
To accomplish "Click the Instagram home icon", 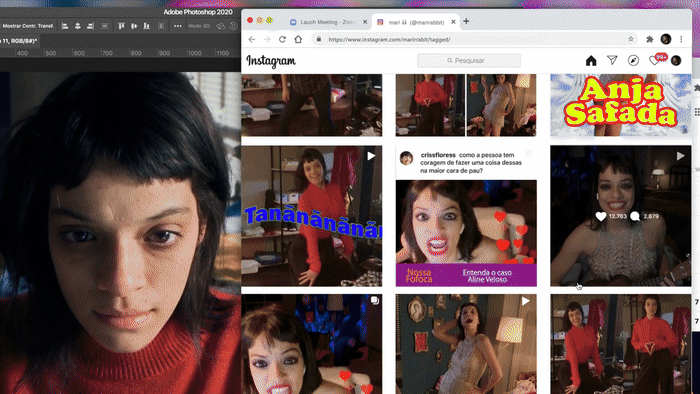I will click(591, 61).
